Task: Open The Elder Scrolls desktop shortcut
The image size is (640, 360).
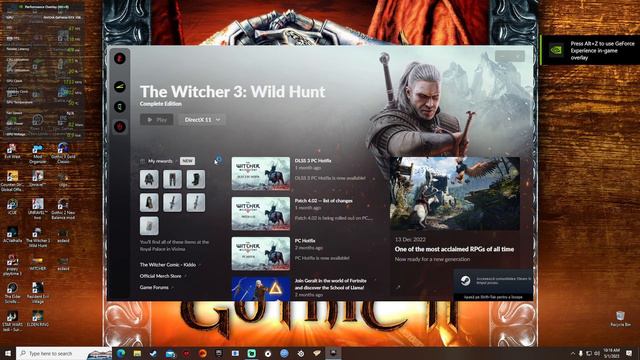Action: pyautogui.click(x=12, y=293)
